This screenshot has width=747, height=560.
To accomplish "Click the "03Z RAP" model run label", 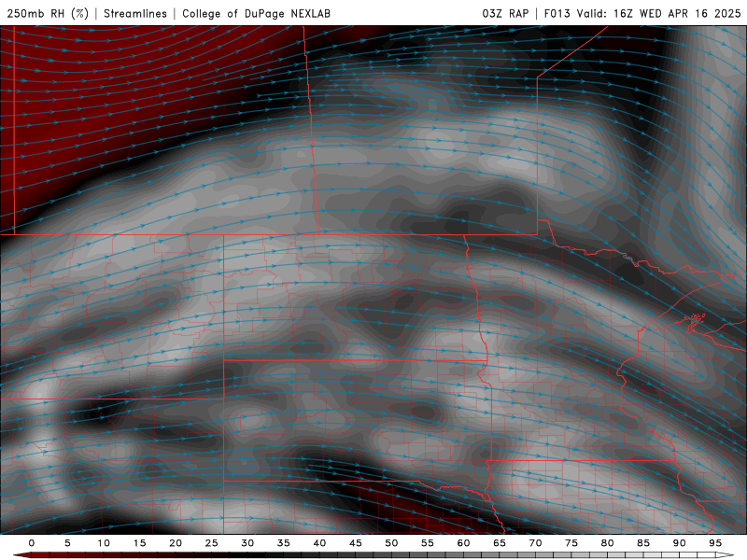I will [505, 13].
